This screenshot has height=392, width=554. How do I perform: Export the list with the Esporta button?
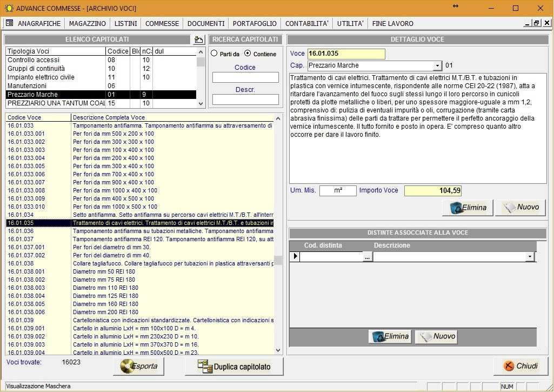[x=138, y=366]
